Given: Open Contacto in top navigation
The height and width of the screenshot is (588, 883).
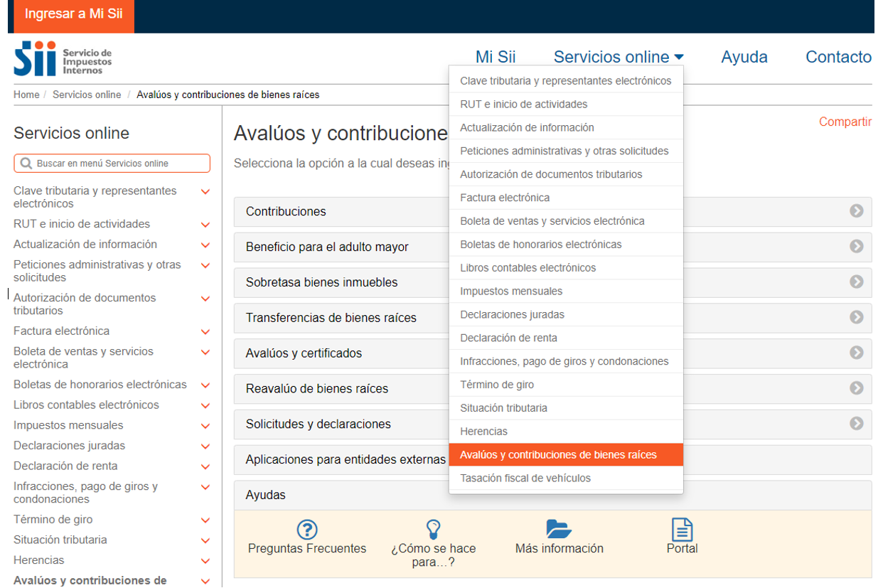Looking at the screenshot, I should [x=838, y=57].
